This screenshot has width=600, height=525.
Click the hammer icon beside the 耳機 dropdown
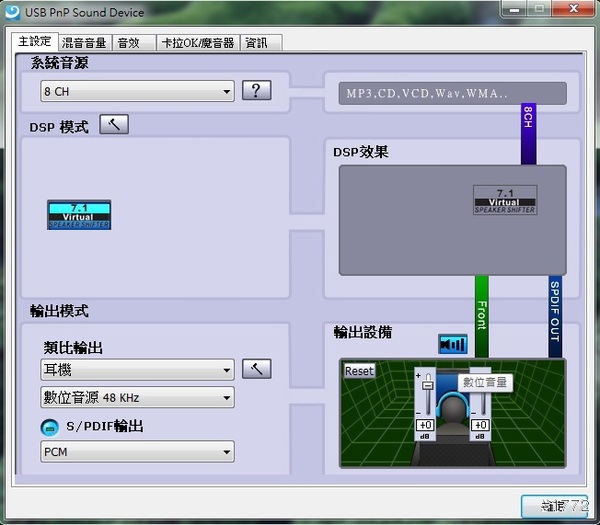[x=256, y=369]
